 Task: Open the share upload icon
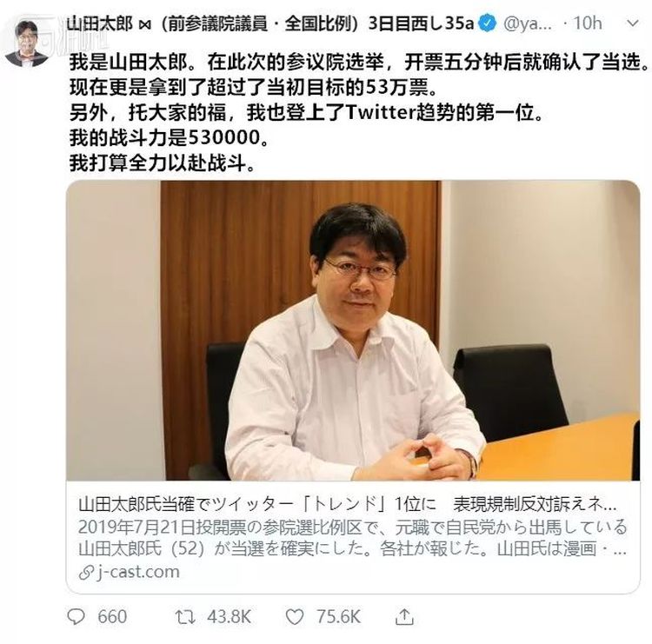(404, 616)
